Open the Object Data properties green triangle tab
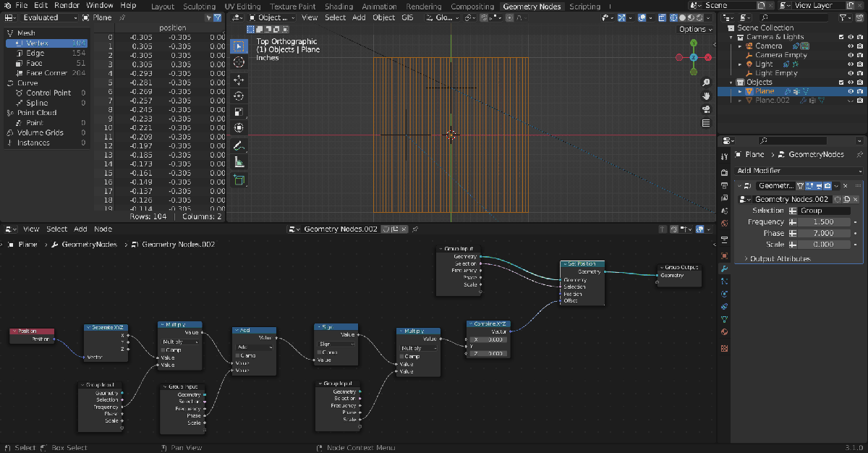The height and width of the screenshot is (453, 868). point(725,319)
